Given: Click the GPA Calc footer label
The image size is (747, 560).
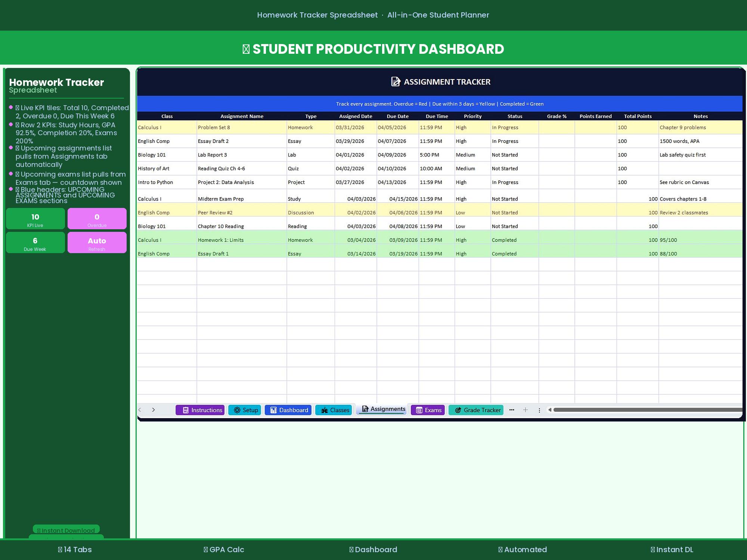Looking at the screenshot, I should pos(224,550).
